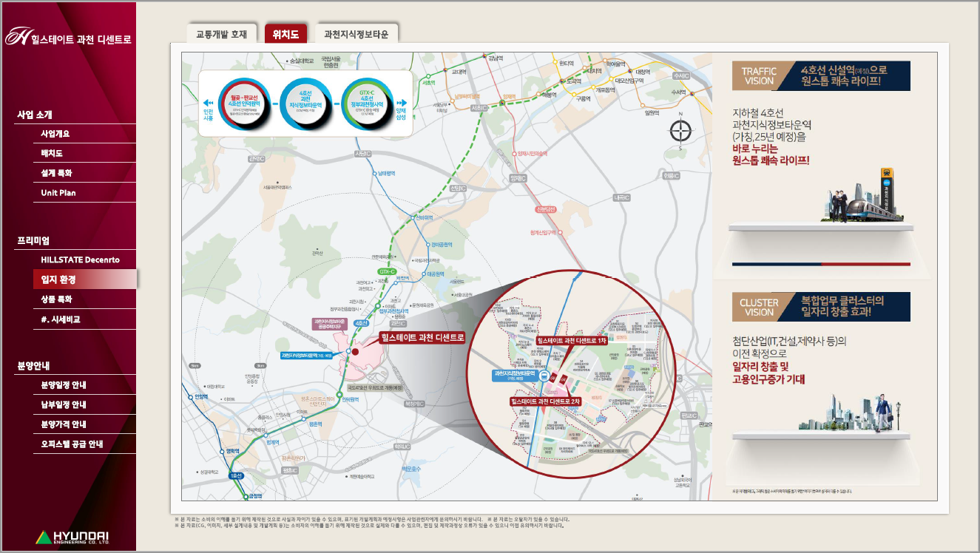Image resolution: width=980 pixels, height=553 pixels.
Task: Click the 남태령역 station label
Action: (386, 173)
